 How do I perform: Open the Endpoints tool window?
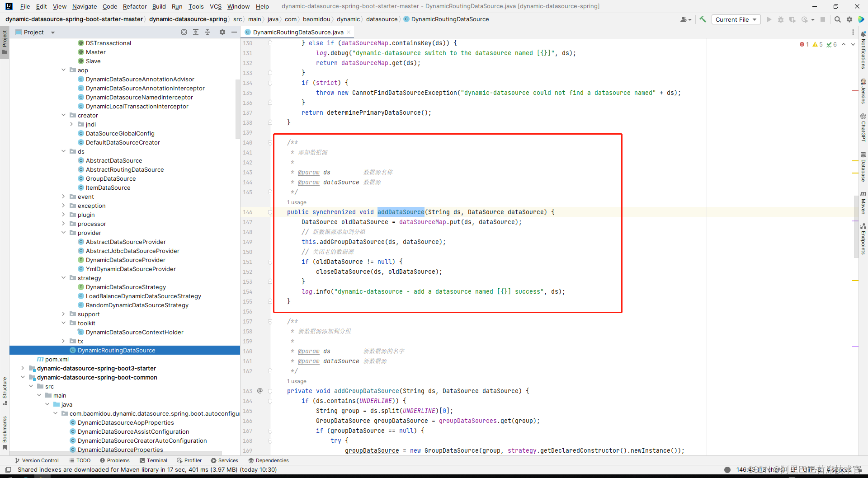pos(864,238)
